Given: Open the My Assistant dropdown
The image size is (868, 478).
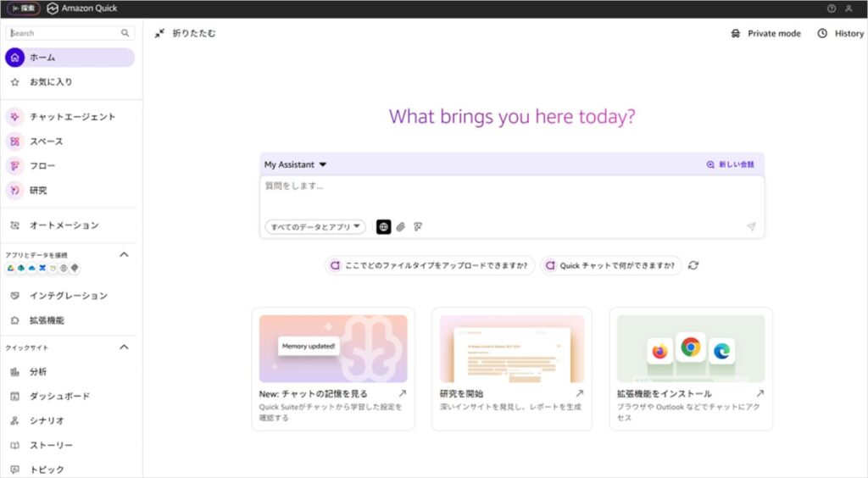Looking at the screenshot, I should (295, 164).
